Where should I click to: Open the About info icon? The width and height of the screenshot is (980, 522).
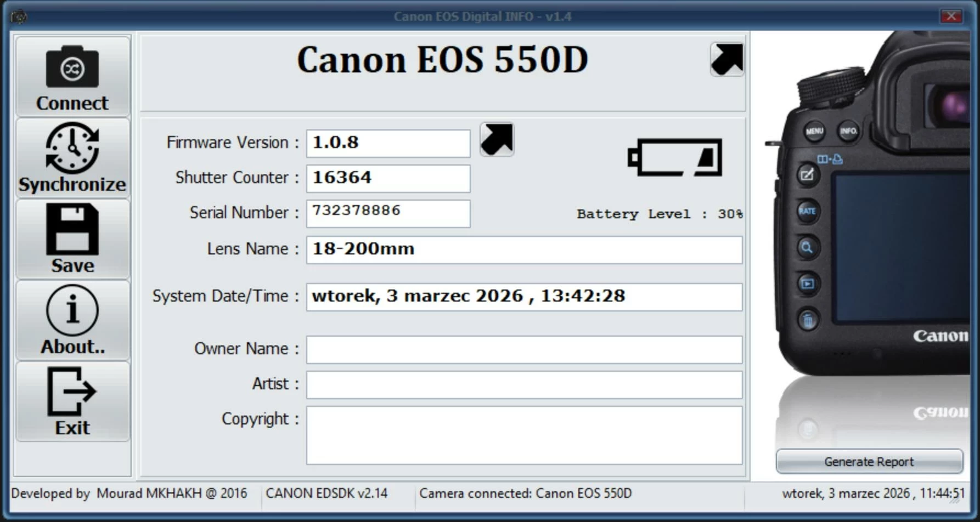point(72,310)
